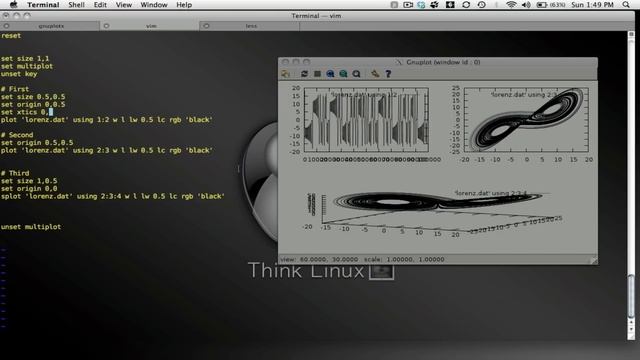Click the screen recording camera menu bar icon
Image resolution: width=640 pixels, height=360 pixels.
[x=408, y=5]
